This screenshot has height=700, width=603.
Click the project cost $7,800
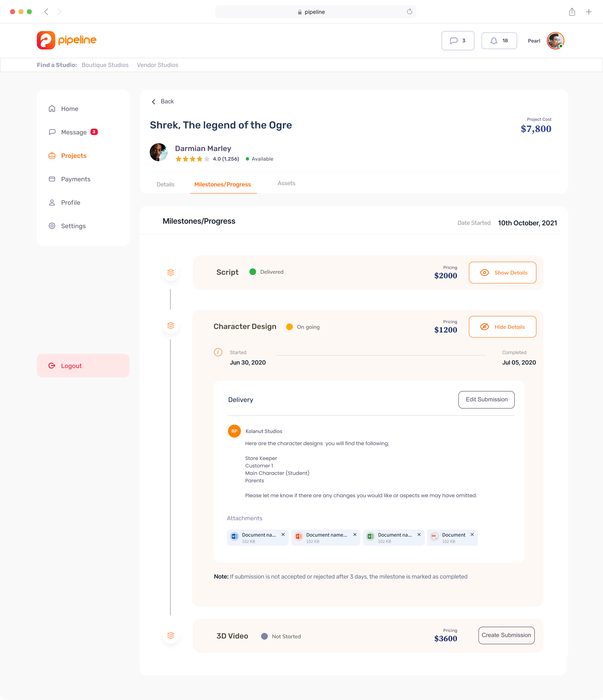[x=536, y=129]
